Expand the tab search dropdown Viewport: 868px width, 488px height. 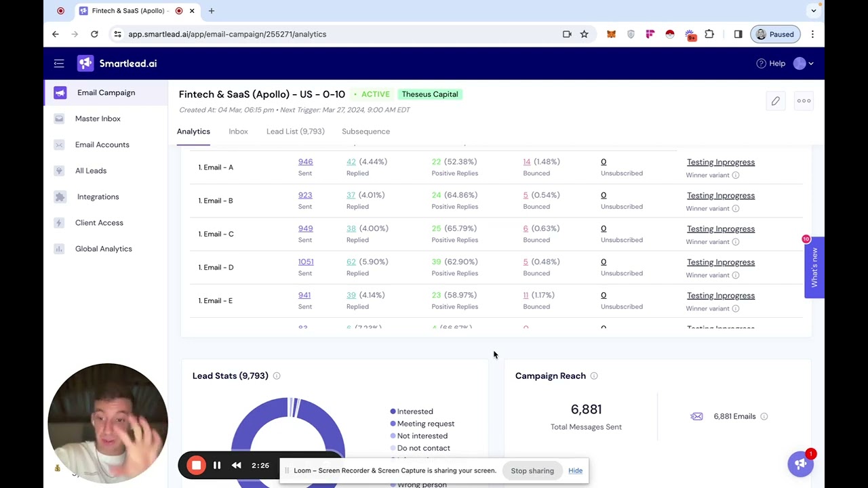coord(813,11)
